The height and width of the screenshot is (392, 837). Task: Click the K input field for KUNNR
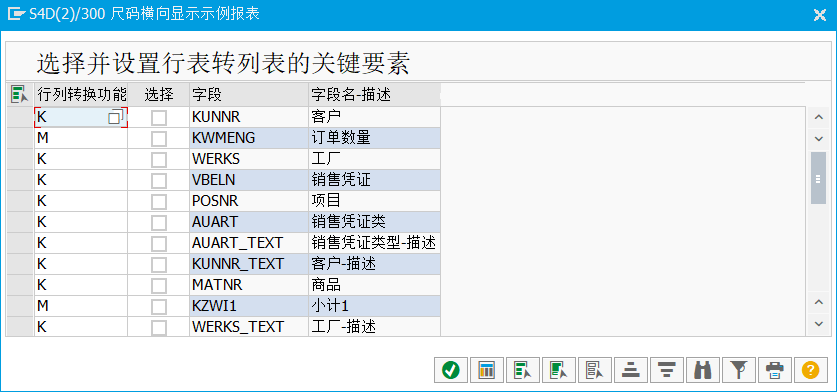pos(81,117)
